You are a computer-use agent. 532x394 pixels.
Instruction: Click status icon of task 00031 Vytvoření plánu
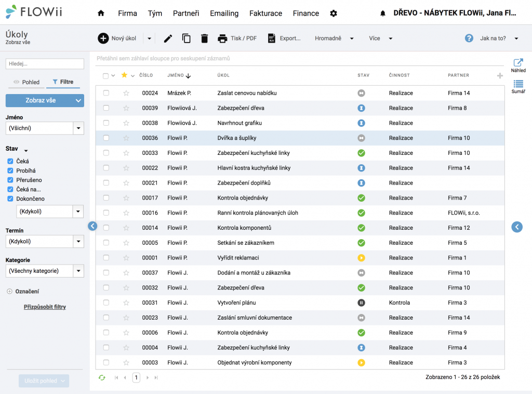coord(362,303)
